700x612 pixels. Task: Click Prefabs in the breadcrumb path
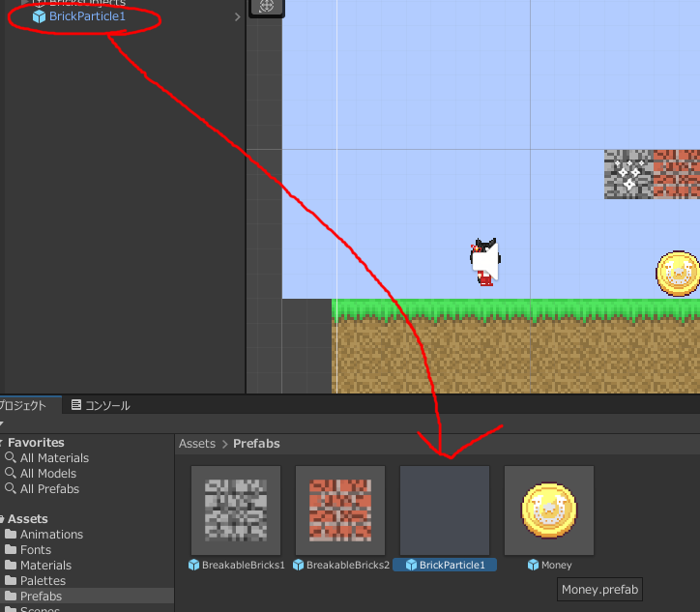(256, 444)
